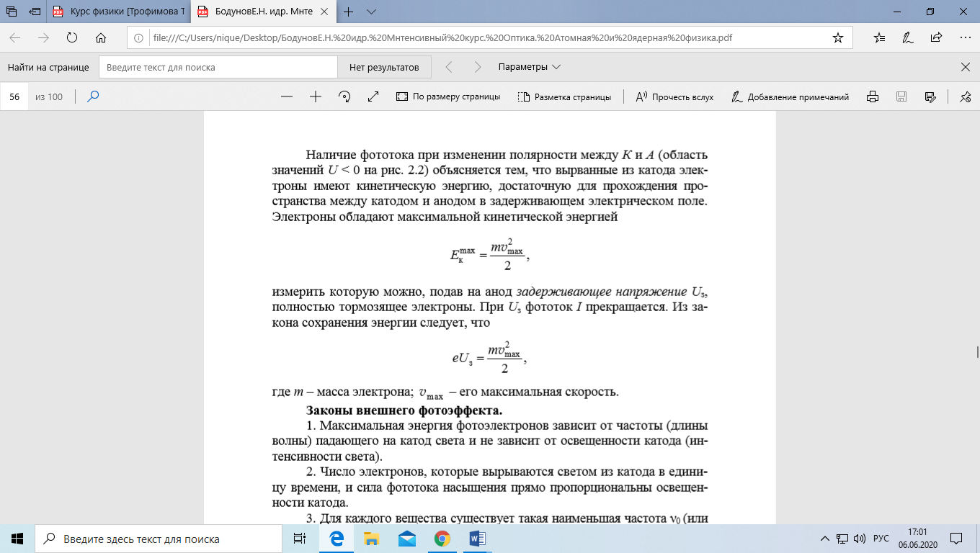980x553 pixels.
Task: Open Разметка страницы layout options
Action: point(564,96)
